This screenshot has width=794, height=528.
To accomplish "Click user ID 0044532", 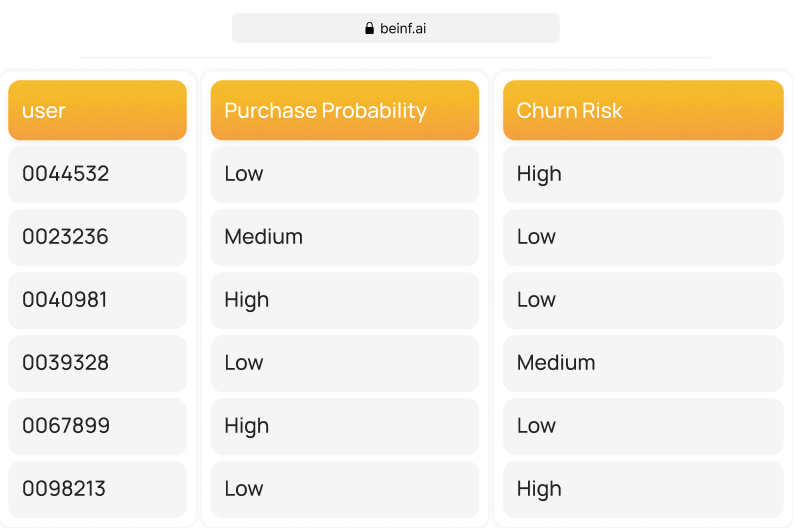I will (x=97, y=174).
